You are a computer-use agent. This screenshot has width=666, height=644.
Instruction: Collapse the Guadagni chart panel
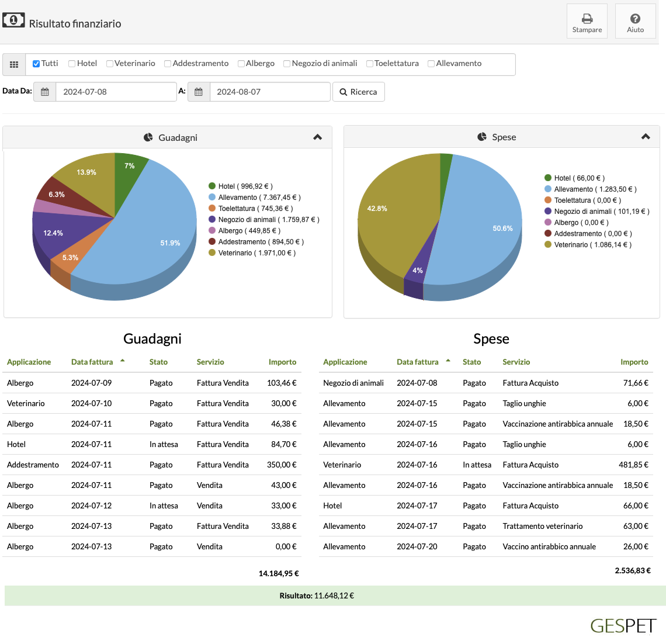point(318,137)
